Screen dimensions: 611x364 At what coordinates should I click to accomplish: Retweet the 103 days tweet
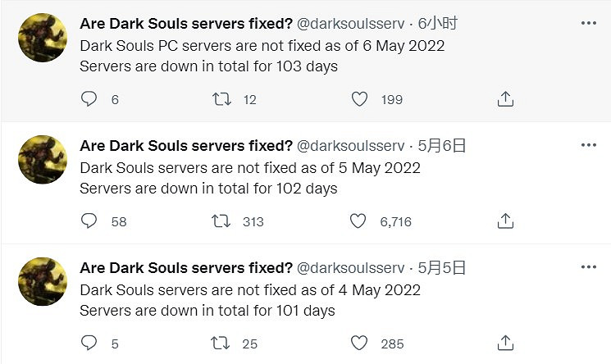(221, 99)
